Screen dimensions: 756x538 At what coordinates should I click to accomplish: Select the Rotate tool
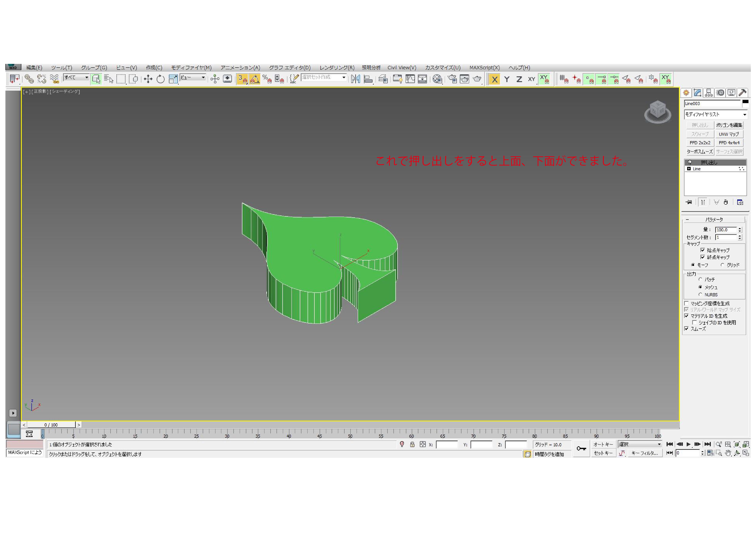click(x=160, y=79)
